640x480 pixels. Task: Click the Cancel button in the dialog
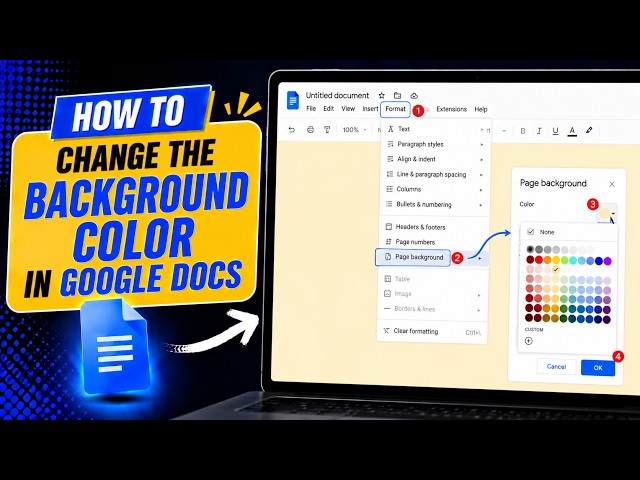point(556,367)
